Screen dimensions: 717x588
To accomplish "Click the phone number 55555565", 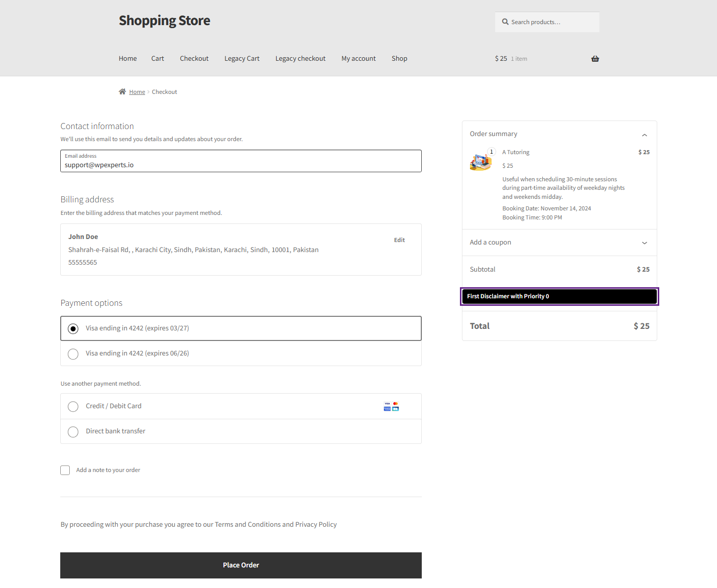I will [x=82, y=263].
